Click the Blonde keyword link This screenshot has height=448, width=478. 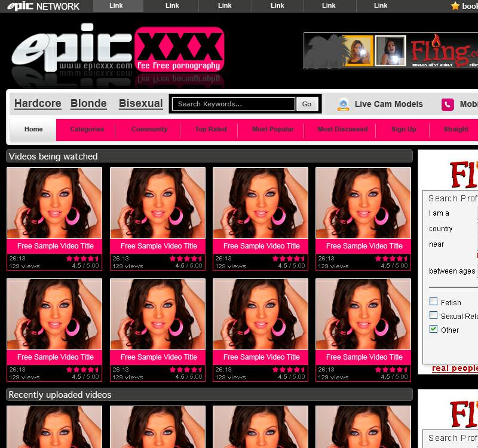click(x=88, y=103)
